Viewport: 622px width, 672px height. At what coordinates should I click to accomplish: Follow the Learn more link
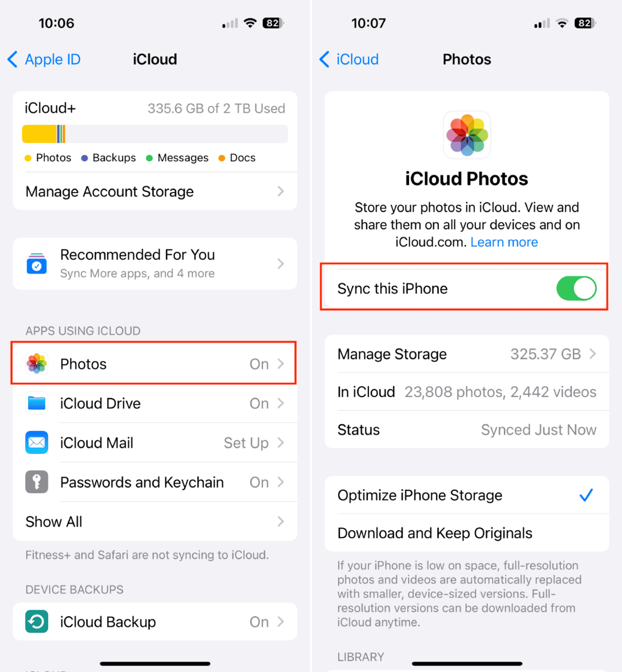point(504,242)
